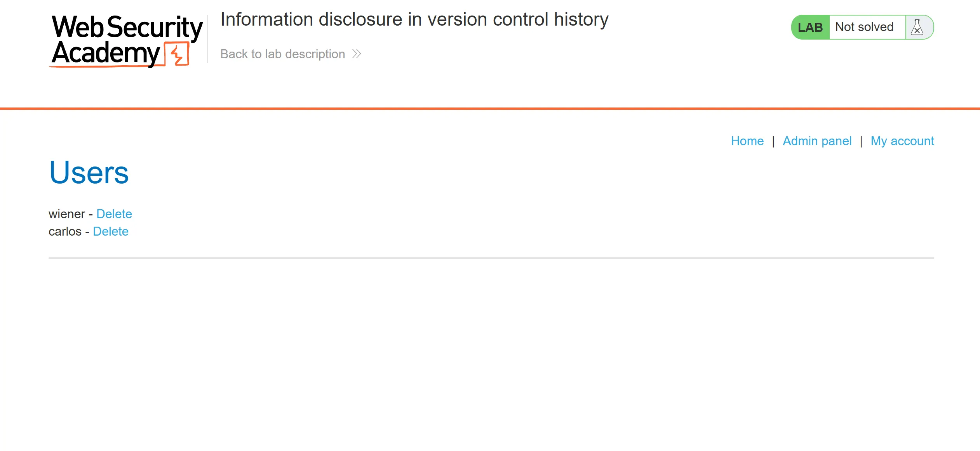Viewport: 980px width, 451px height.
Task: Click the username 'carlos'
Action: 65,231
